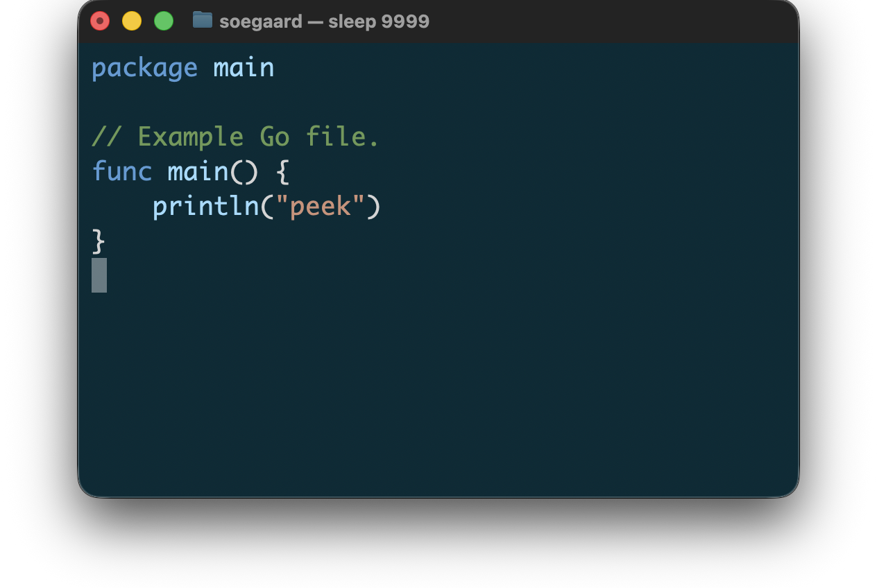Click the "// Example Go file." comment
This screenshot has width=877, height=588.
(x=235, y=137)
